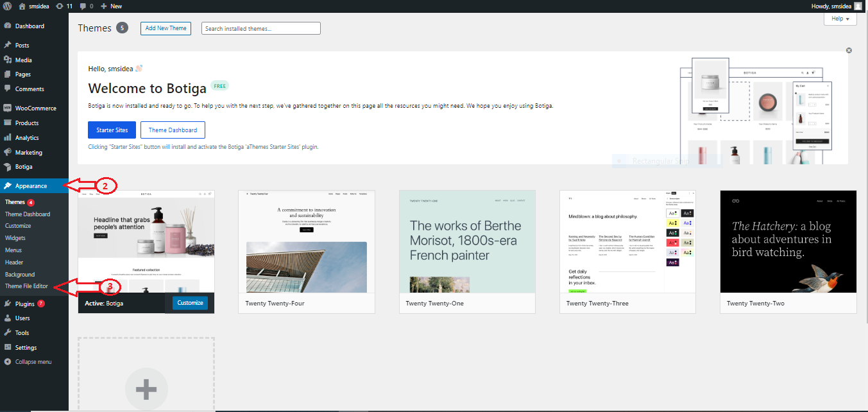Click the Comments icon in sidebar
Screen dimensions: 868x412
7,89
